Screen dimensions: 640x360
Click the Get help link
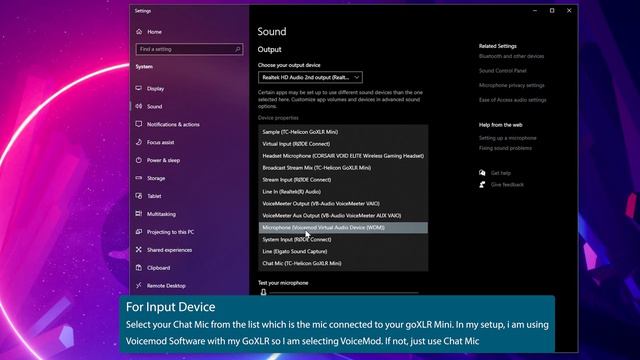pyautogui.click(x=501, y=173)
